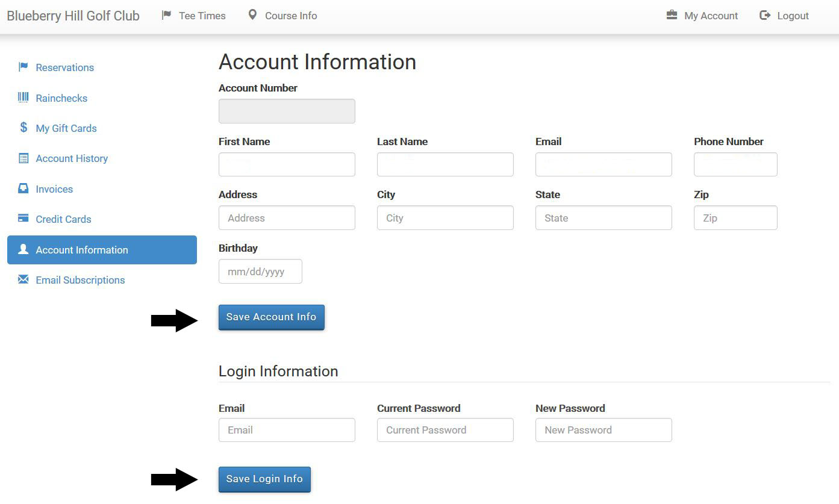Click the flag icon beside Reservations
Screen dimensions: 839x504
23,67
